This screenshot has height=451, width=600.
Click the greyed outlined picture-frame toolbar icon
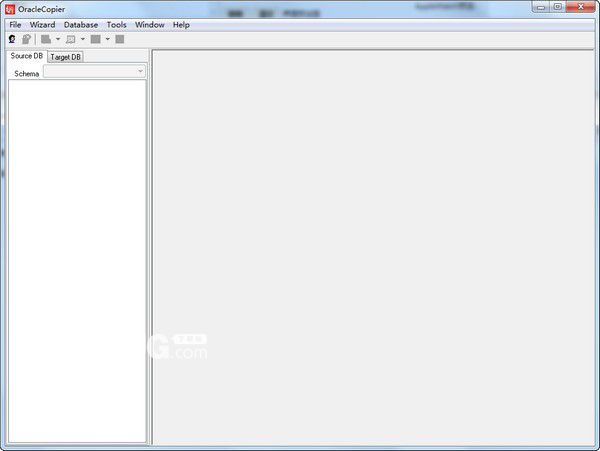(71, 39)
